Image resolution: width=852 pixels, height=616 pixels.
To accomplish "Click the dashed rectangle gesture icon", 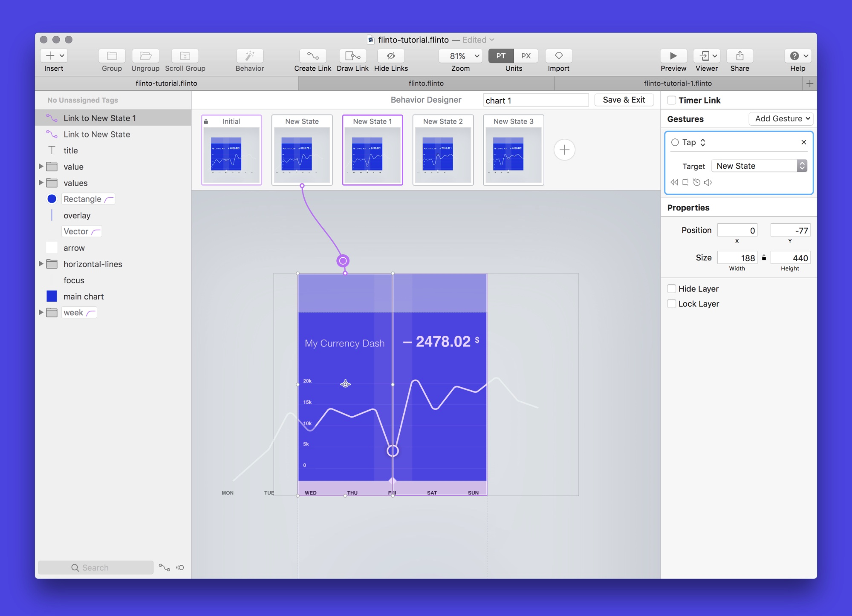I will [685, 182].
